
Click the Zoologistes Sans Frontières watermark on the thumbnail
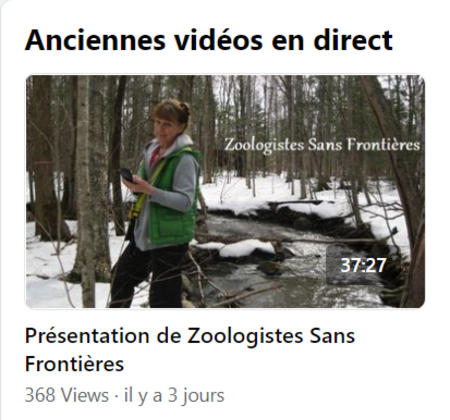[x=322, y=145]
